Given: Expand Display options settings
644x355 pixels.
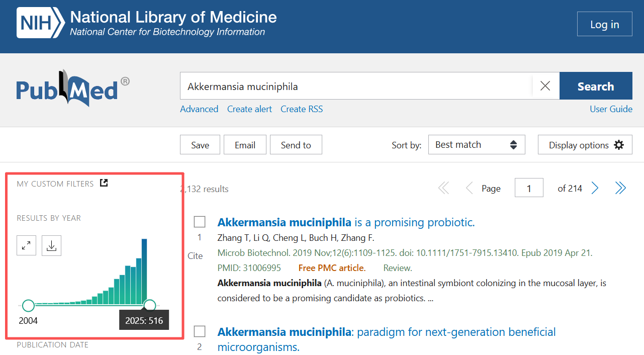Looking at the screenshot, I should point(585,145).
